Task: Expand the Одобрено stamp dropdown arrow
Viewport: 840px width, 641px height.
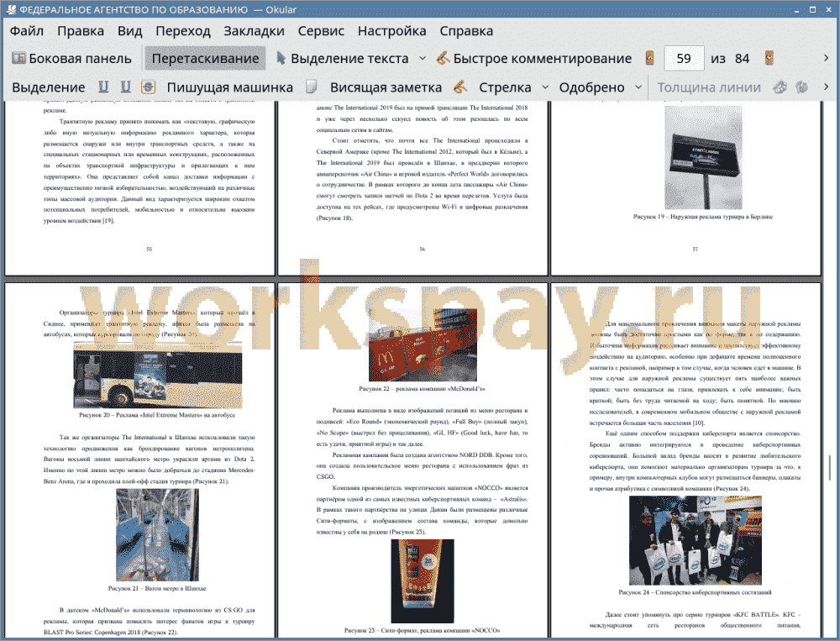Action: point(638,87)
